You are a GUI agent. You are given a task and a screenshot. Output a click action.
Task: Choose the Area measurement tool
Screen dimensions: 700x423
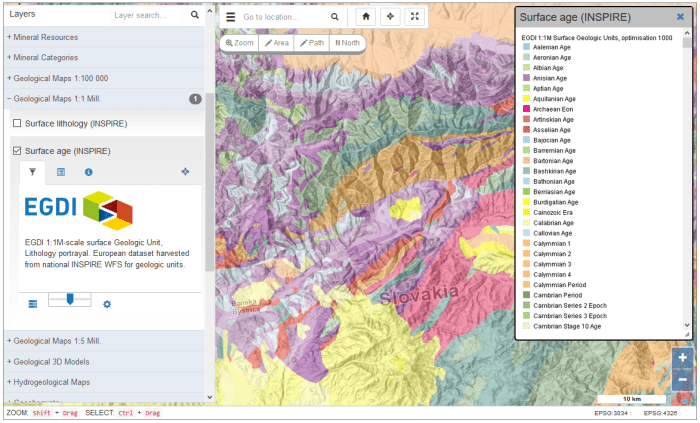pyautogui.click(x=277, y=43)
